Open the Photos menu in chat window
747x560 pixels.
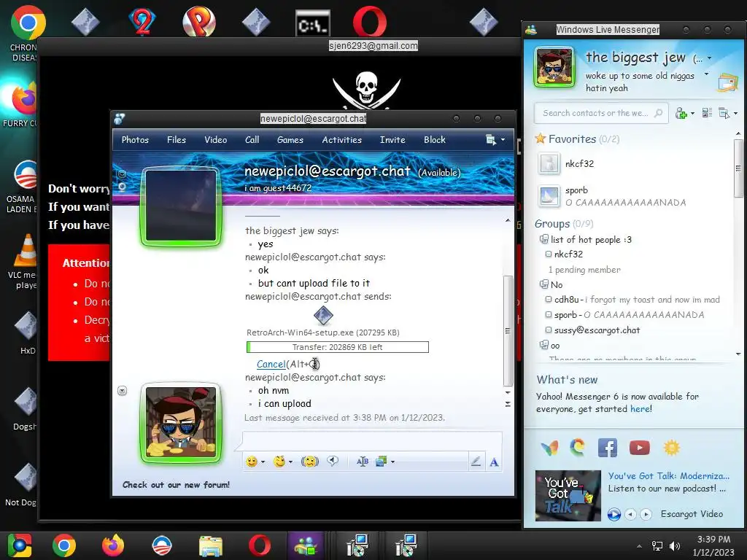[x=135, y=140]
